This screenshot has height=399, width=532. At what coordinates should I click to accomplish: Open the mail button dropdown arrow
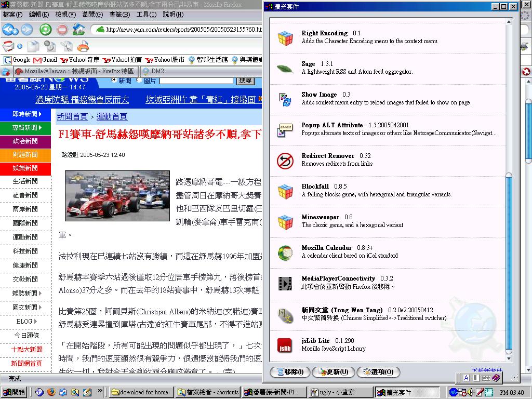point(20,46)
